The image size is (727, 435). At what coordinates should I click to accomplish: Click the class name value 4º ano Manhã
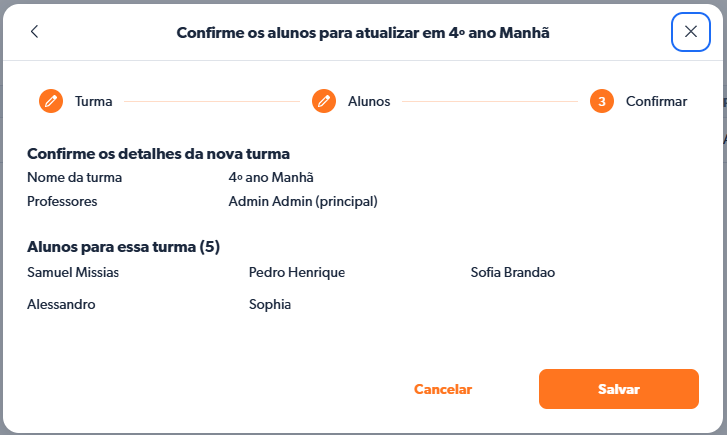(271, 178)
